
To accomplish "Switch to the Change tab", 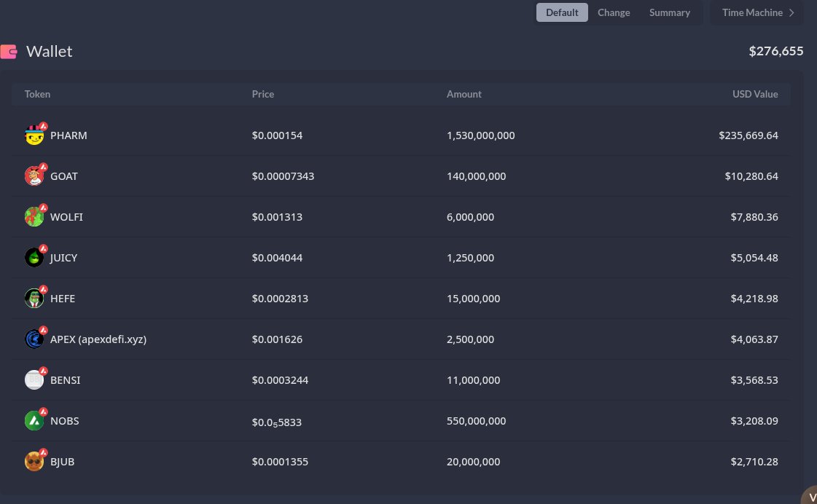I will tap(614, 12).
